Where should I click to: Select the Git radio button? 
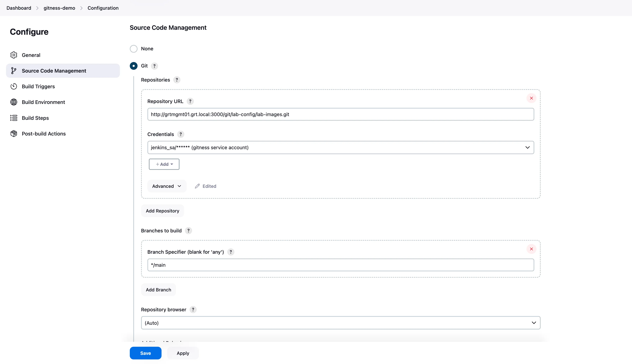[x=134, y=66]
